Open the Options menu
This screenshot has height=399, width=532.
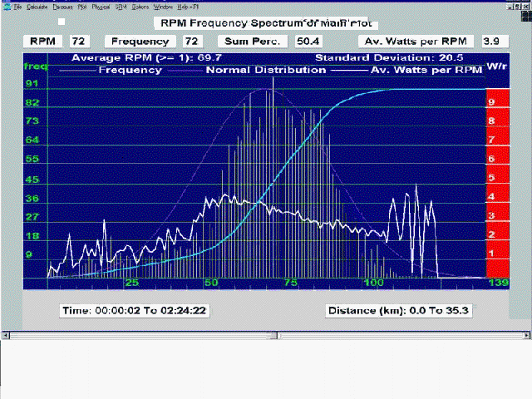click(x=140, y=7)
